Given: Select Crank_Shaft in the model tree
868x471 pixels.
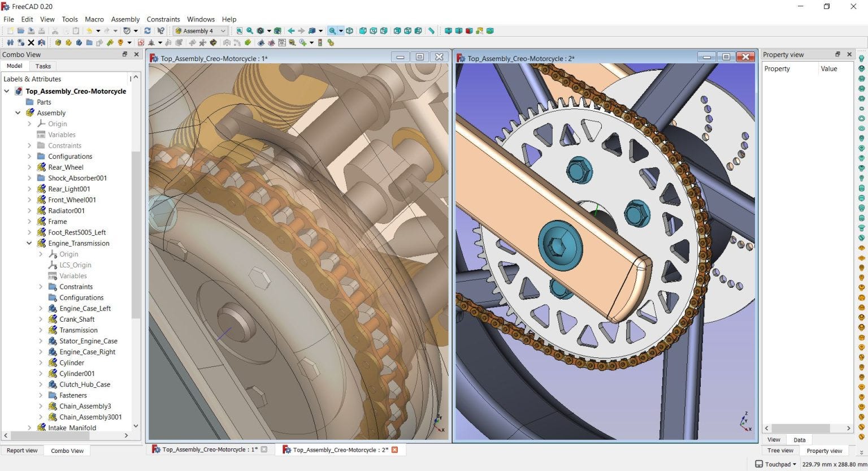Looking at the screenshot, I should tap(77, 319).
